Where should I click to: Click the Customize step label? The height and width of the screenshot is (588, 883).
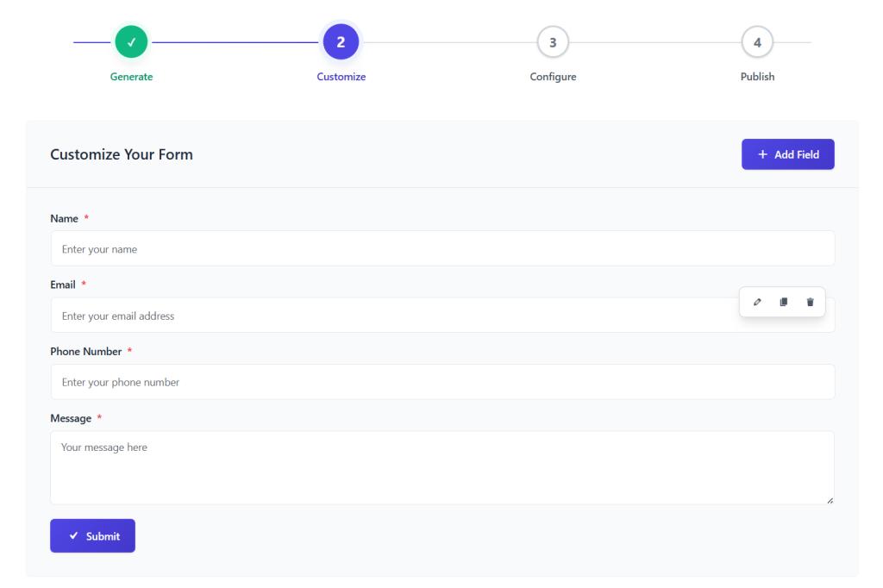(x=341, y=77)
